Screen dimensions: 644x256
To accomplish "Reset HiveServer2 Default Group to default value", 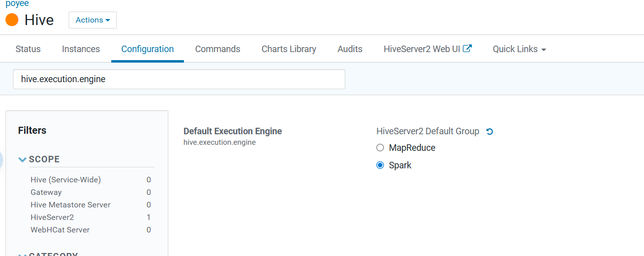I will pyautogui.click(x=490, y=132).
